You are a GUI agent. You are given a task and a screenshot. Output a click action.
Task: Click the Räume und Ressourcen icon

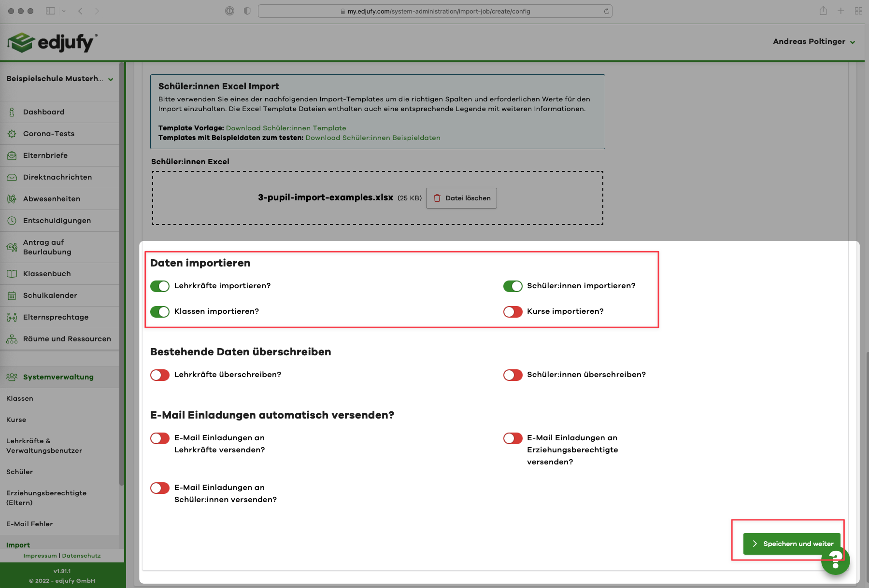coord(12,339)
